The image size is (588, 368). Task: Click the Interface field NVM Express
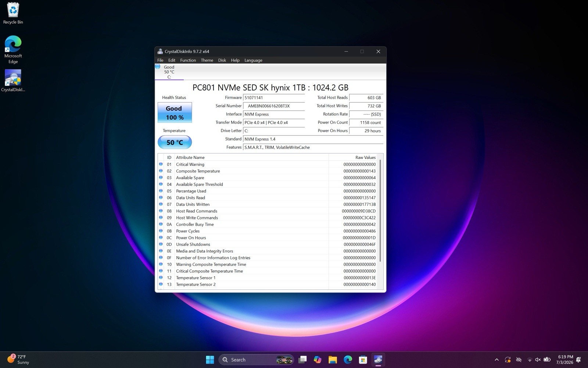pos(274,114)
